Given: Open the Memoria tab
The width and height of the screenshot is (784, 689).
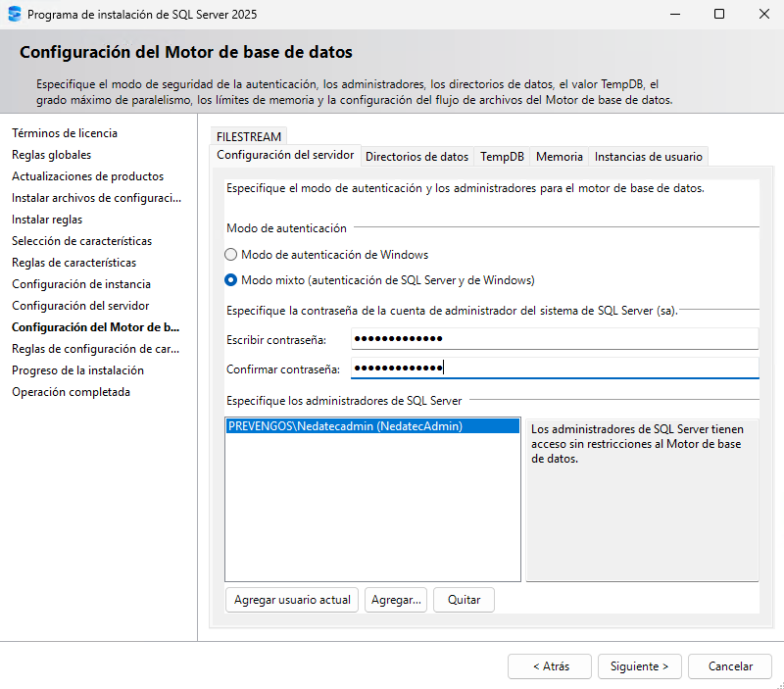Looking at the screenshot, I should pos(559,157).
